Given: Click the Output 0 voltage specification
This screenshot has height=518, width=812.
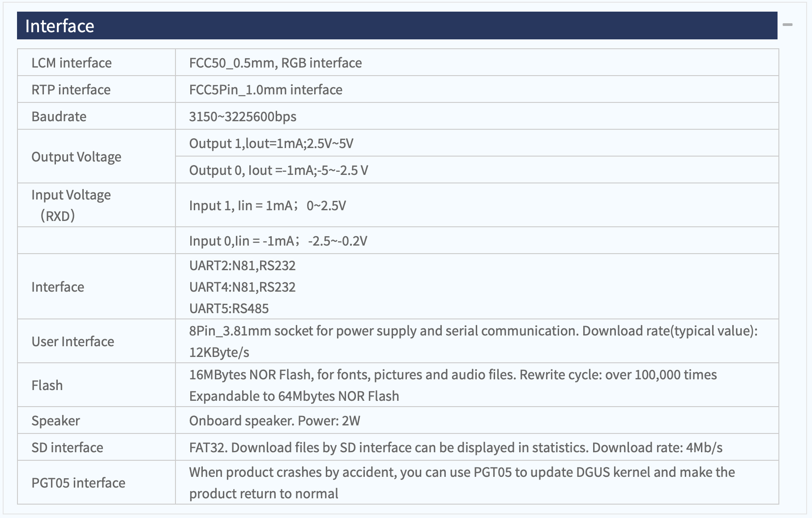Looking at the screenshot, I should click(278, 170).
